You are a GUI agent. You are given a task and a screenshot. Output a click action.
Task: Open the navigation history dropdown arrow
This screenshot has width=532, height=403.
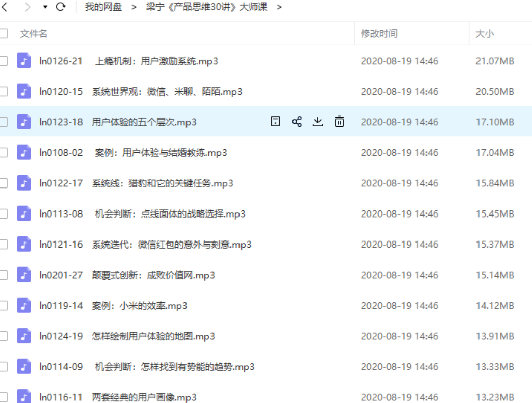[45, 7]
